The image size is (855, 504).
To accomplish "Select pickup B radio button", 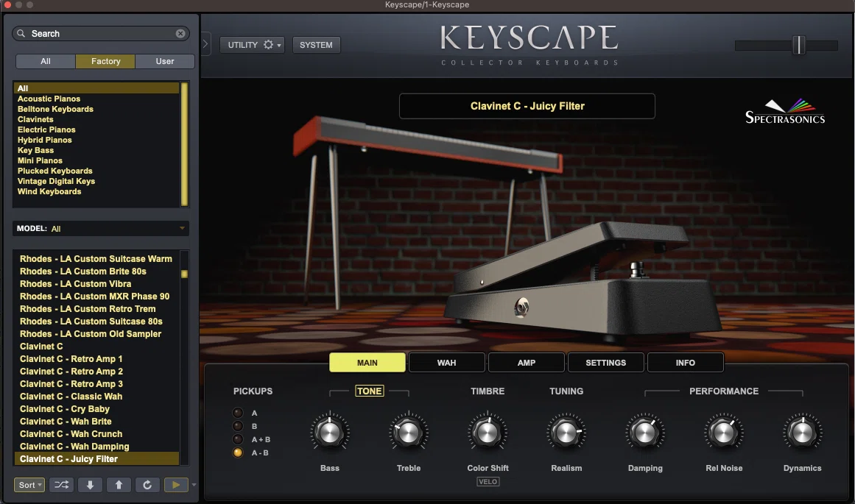I will 238,426.
